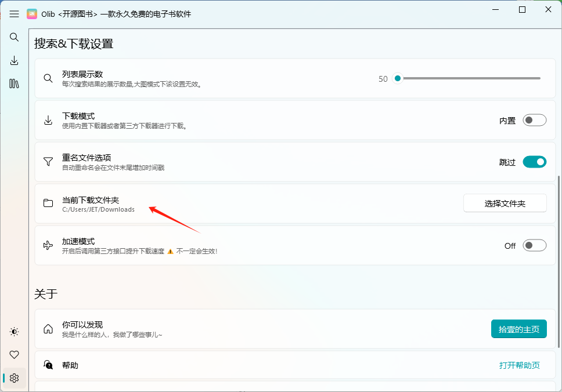
Task: Toggle the 下载模式 built-in downloader switch
Action: pyautogui.click(x=534, y=120)
